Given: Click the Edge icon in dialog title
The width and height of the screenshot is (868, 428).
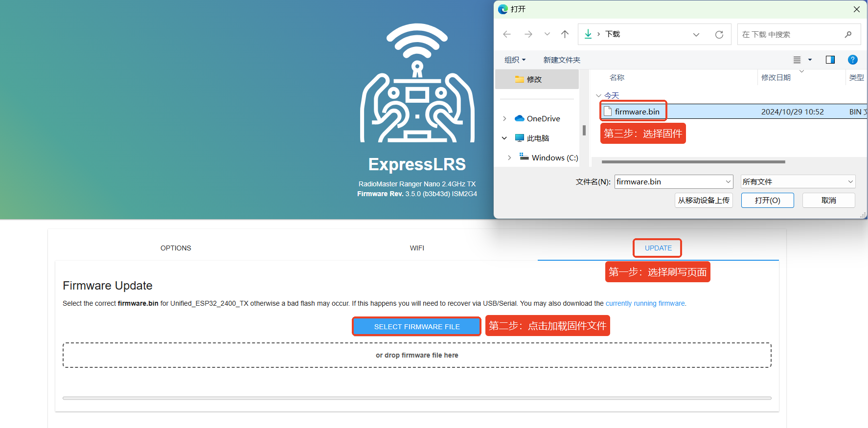Looking at the screenshot, I should tap(503, 9).
